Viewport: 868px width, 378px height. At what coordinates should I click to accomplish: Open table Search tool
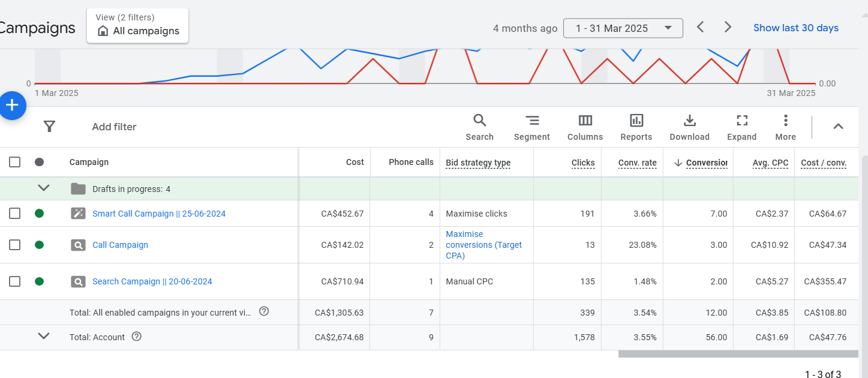pyautogui.click(x=479, y=127)
